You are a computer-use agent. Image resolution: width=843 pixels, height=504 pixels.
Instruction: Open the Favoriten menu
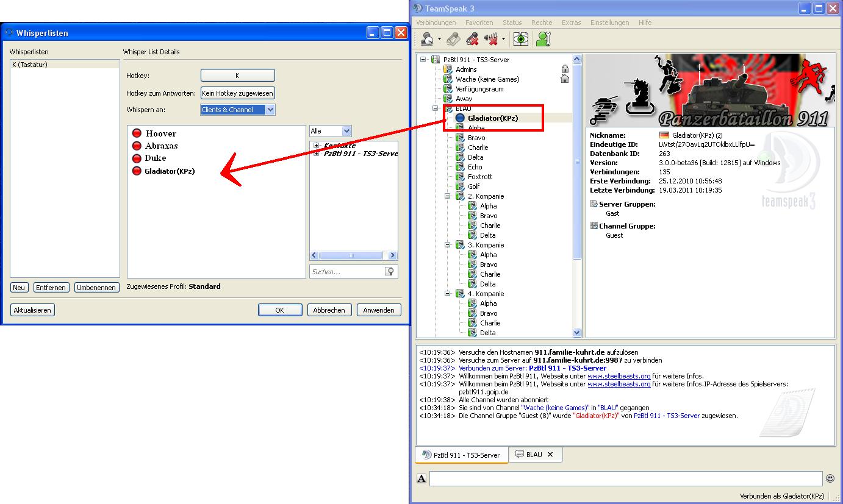[x=479, y=23]
